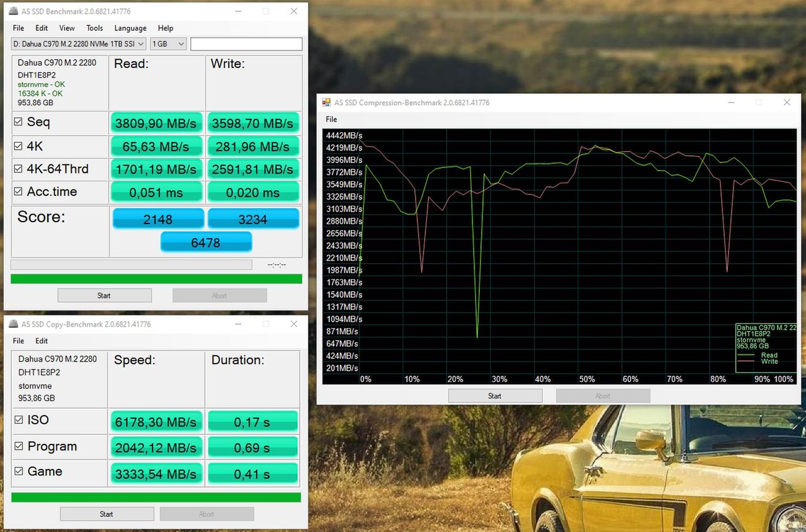
Task: Click the '16384 K - OK' alignment text
Action: (x=40, y=93)
